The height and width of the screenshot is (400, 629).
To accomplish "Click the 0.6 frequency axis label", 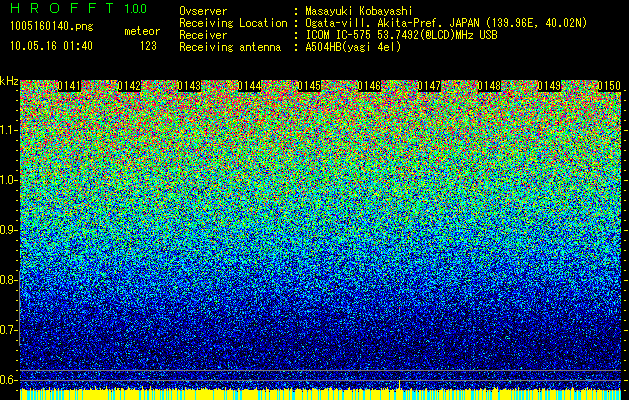I will click(x=9, y=380).
